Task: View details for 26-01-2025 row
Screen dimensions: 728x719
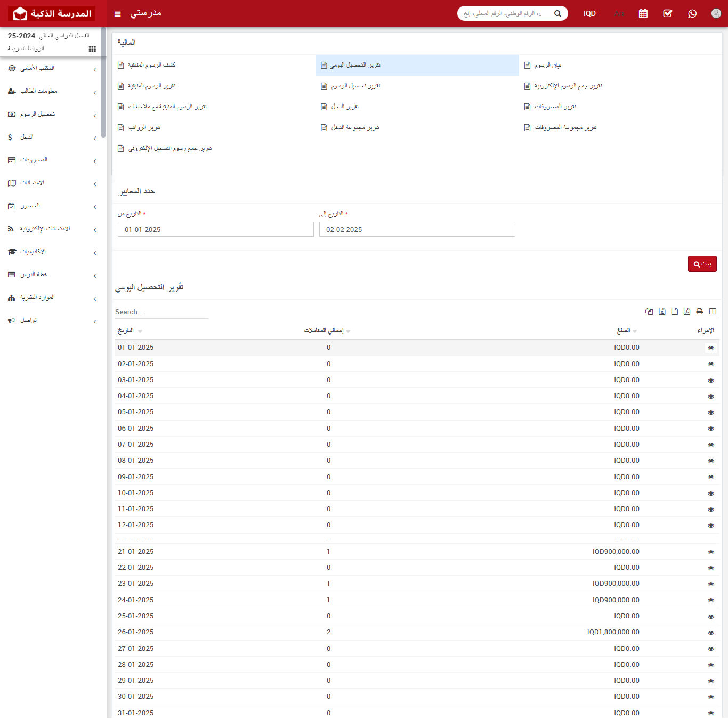Action: pos(710,633)
